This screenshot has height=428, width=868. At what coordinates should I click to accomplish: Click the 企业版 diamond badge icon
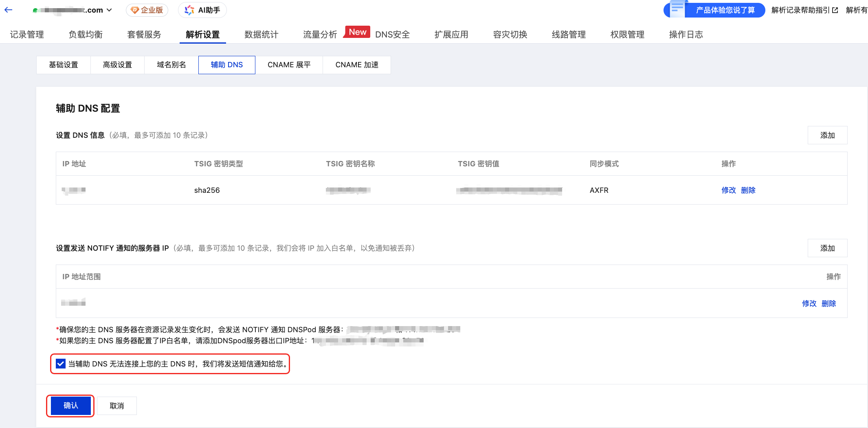[135, 10]
